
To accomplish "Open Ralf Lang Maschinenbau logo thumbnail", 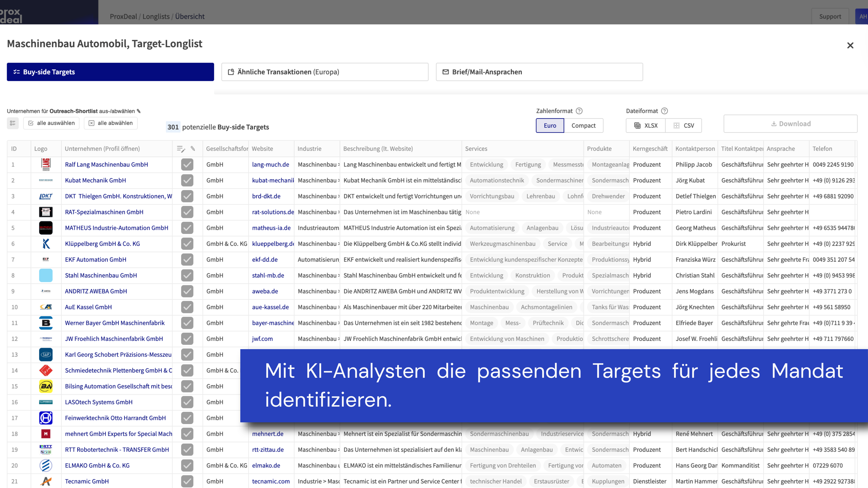I will 46,165.
